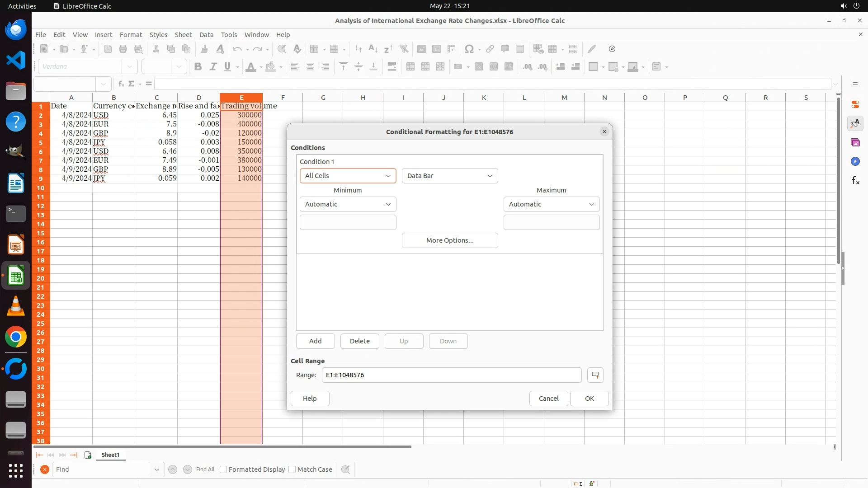The height and width of the screenshot is (488, 868).
Task: Enable the Formatted Display checkbox
Action: pyautogui.click(x=223, y=469)
